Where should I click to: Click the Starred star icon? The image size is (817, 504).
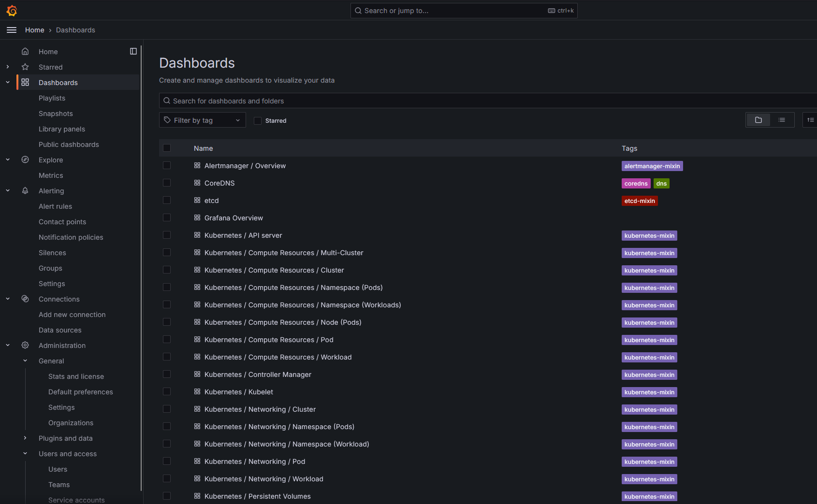pos(25,67)
